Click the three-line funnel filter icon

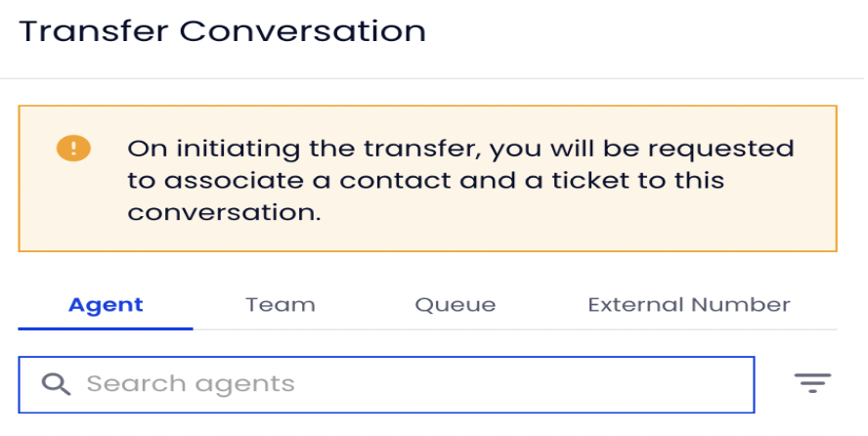click(812, 383)
